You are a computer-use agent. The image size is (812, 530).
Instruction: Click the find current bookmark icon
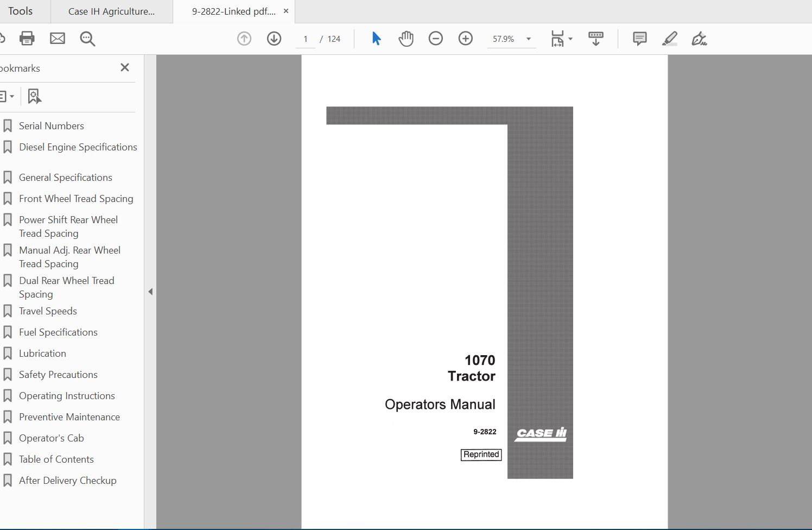[x=34, y=97]
